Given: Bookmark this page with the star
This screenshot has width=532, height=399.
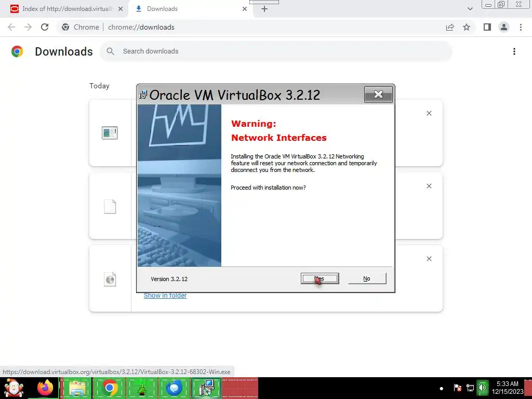Looking at the screenshot, I should 467,27.
